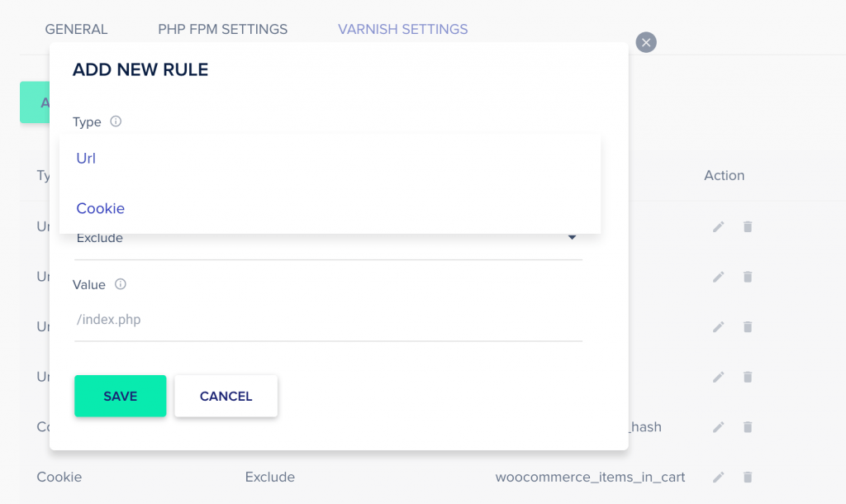The image size is (846, 504).
Task: Switch to the GENERAL tab
Action: click(x=76, y=29)
